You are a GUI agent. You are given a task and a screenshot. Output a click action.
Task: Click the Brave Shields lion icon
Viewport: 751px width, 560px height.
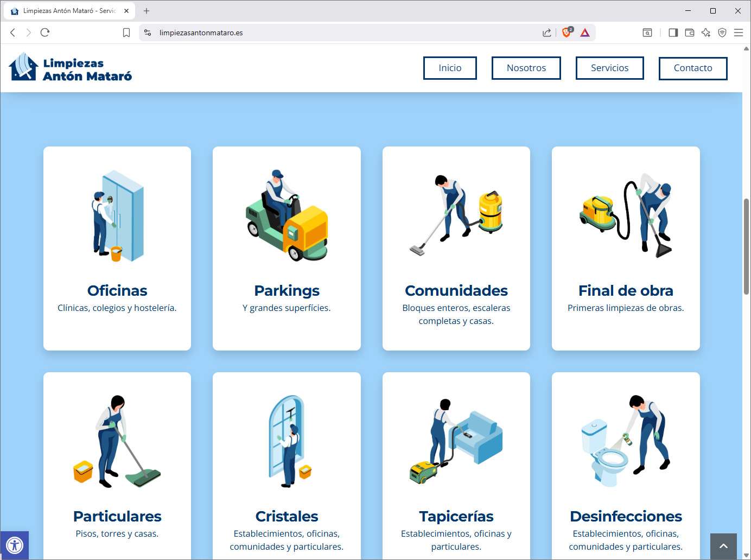click(567, 33)
